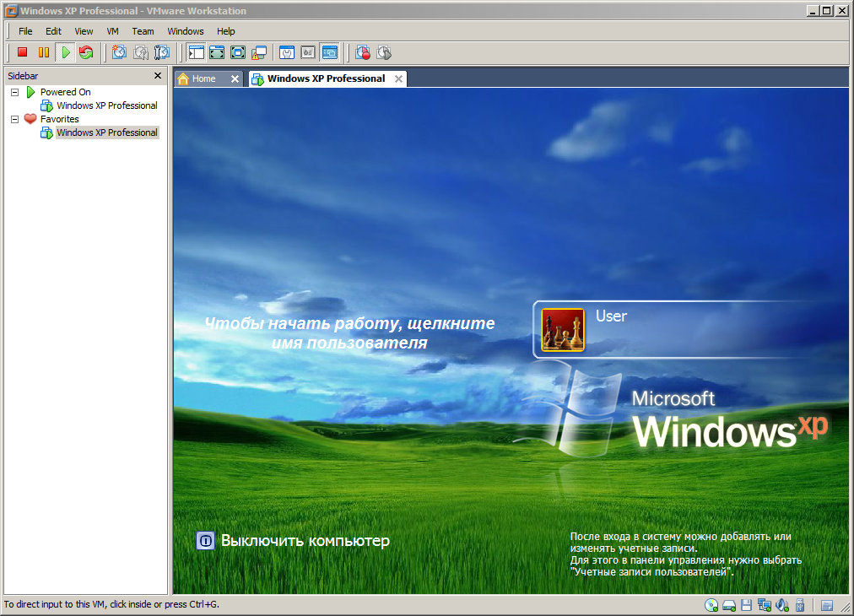Click 'To direct input to this VM' status text
Image resolution: width=854 pixels, height=616 pixels.
point(111,604)
